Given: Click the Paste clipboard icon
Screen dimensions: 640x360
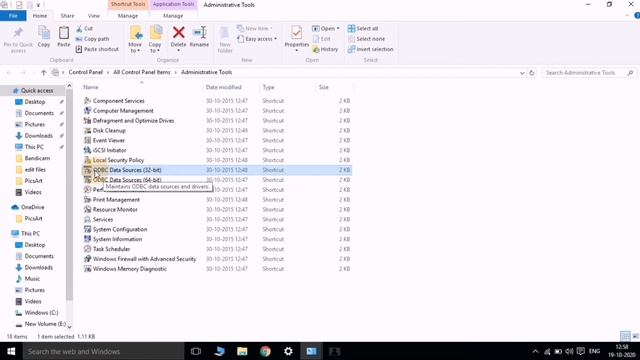Looking at the screenshot, I should 64,33.
